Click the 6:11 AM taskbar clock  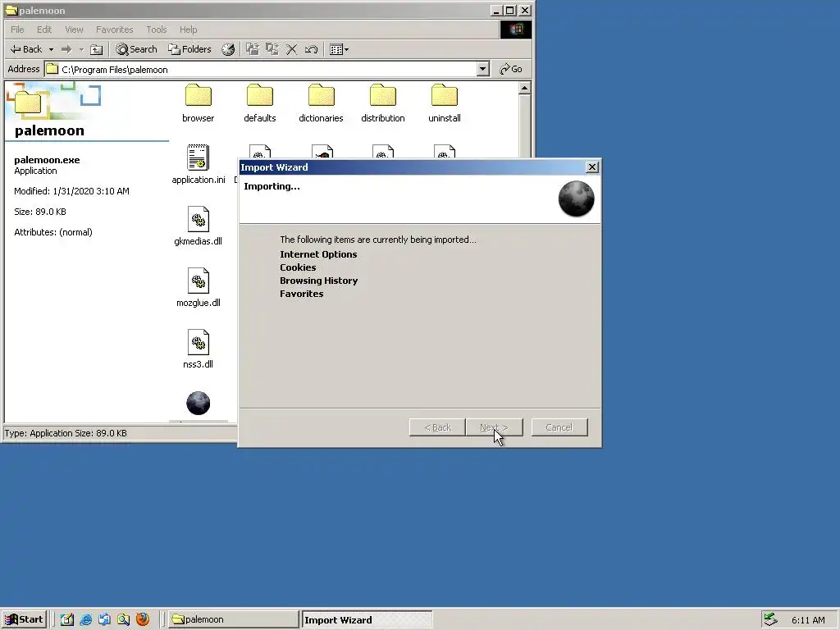coord(808,620)
